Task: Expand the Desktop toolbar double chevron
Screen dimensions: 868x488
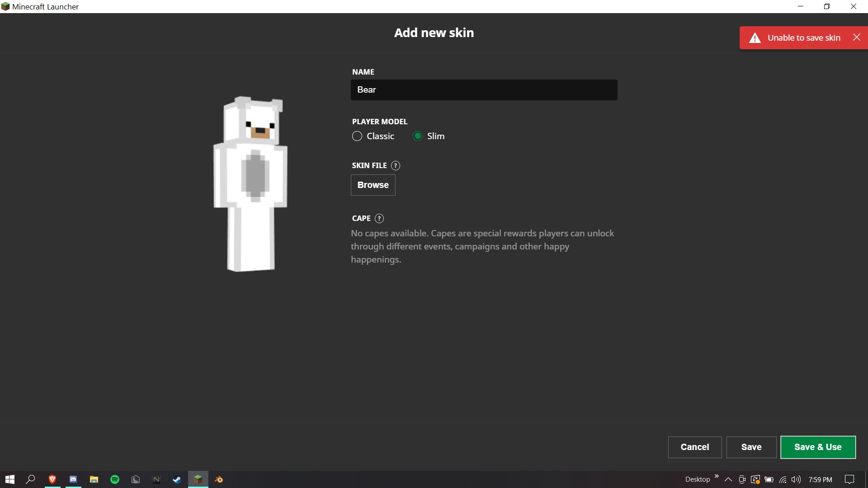Action: point(717,476)
